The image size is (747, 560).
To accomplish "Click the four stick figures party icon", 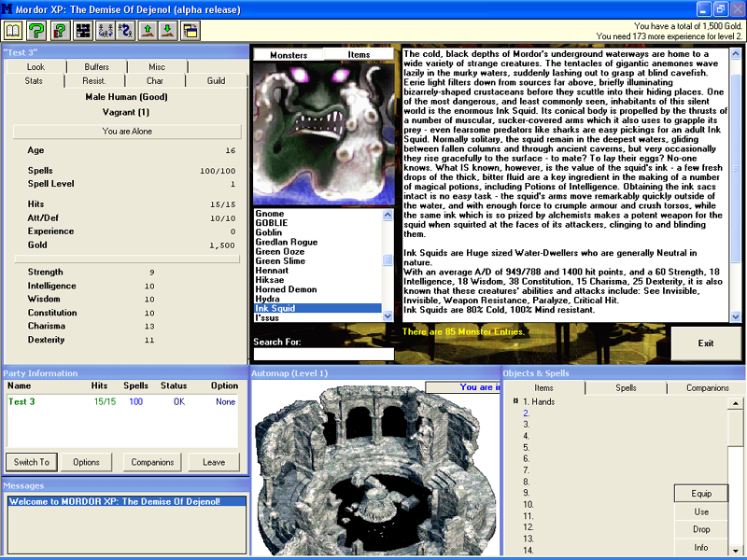I will (x=105, y=31).
